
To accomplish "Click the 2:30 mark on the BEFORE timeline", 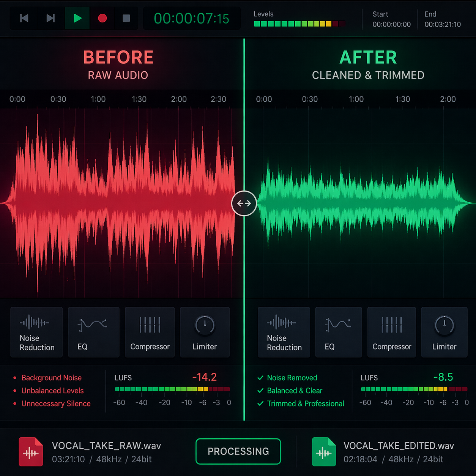I will tap(219, 99).
